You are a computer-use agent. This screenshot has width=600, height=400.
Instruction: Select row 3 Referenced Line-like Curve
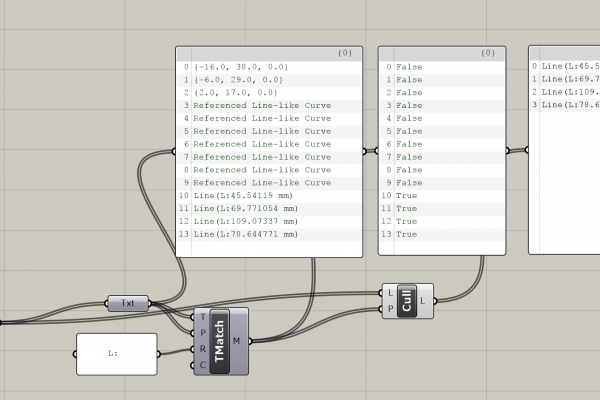pos(269,106)
